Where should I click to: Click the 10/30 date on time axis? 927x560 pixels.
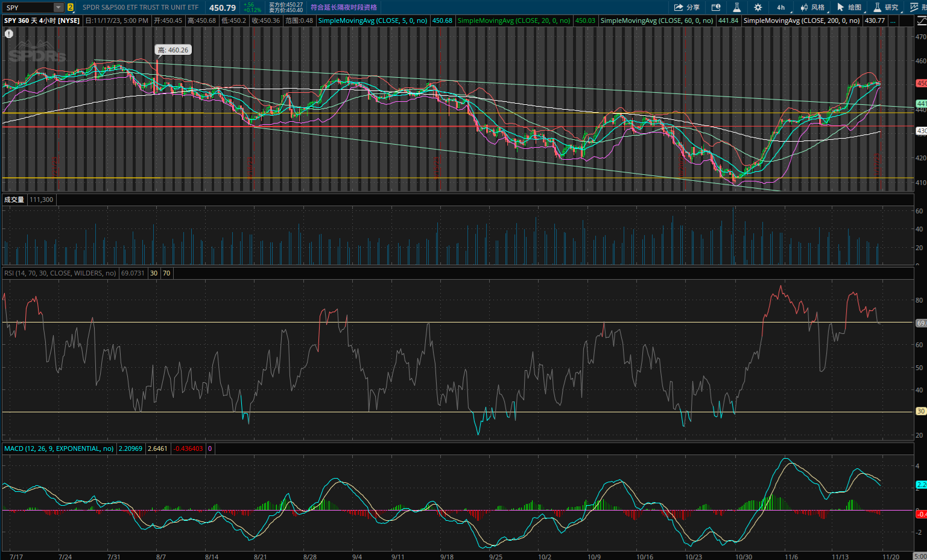click(x=744, y=556)
